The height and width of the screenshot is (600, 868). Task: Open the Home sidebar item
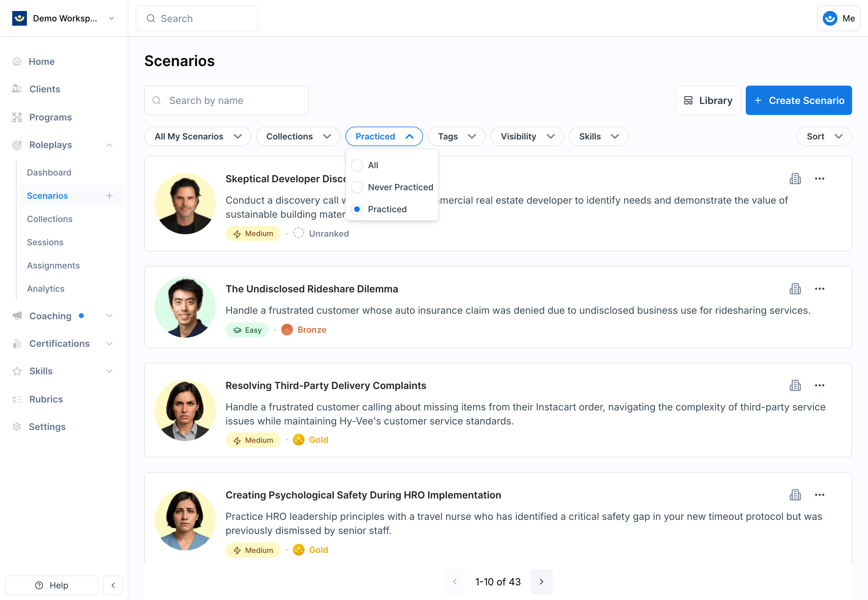[41, 61]
